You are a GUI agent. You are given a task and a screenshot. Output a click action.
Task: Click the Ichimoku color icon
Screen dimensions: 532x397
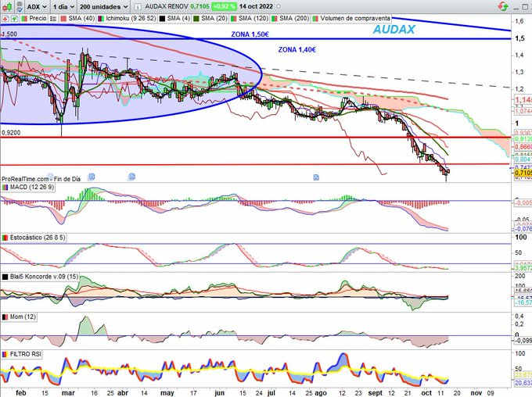pyautogui.click(x=101, y=19)
